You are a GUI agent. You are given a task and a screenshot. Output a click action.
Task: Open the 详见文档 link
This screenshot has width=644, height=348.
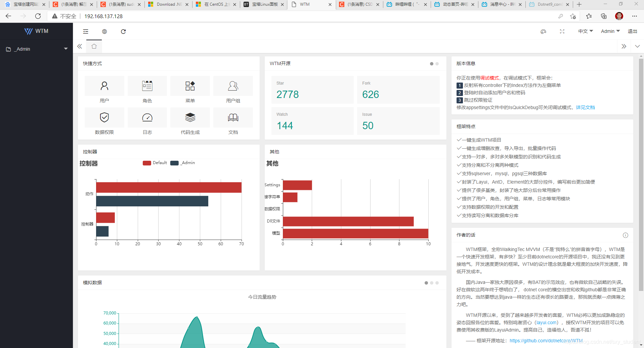point(585,107)
